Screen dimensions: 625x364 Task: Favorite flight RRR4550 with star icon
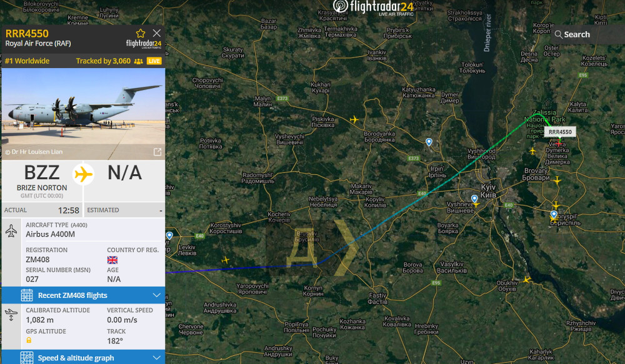[140, 34]
